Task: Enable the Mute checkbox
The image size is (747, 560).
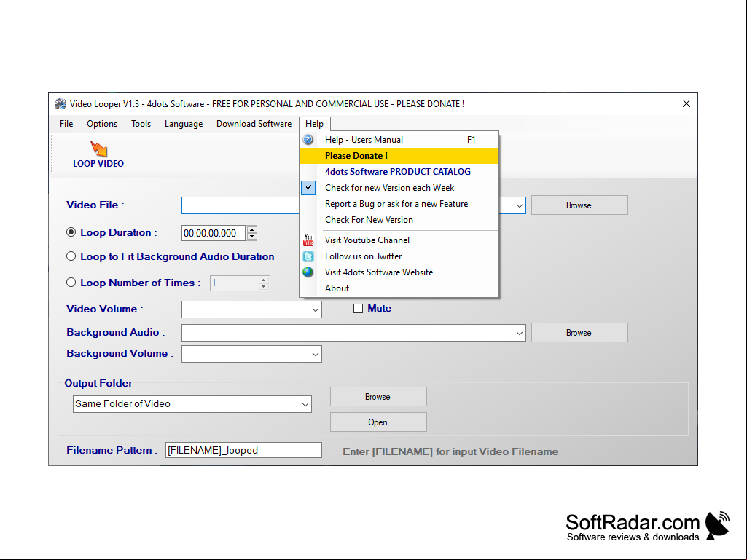Action: click(x=358, y=309)
